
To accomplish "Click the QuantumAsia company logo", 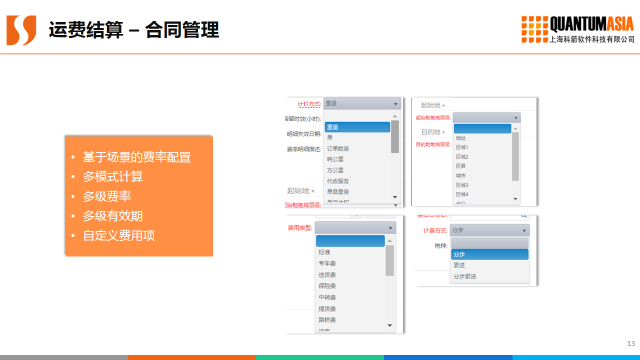I will (578, 29).
